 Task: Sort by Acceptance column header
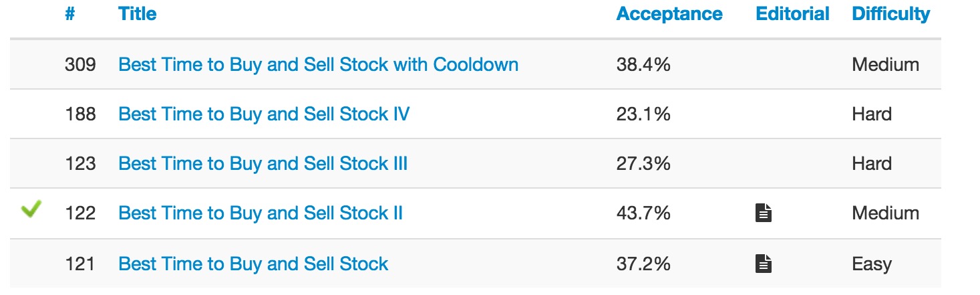point(669,14)
